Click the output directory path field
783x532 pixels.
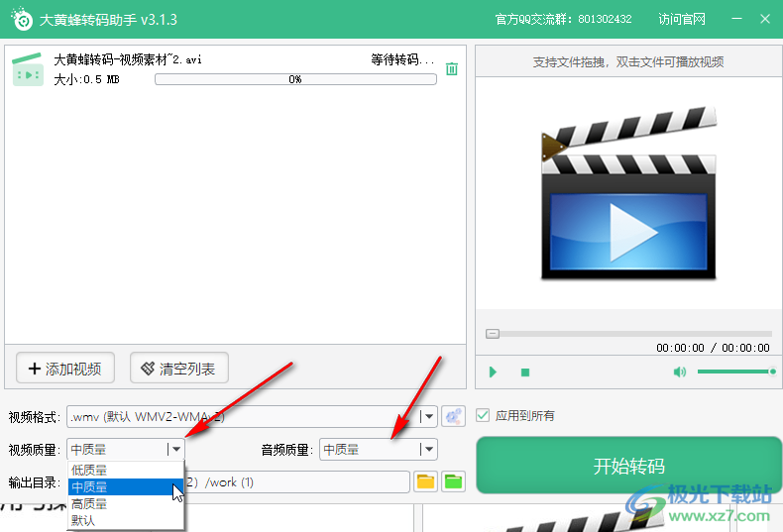coord(297,482)
